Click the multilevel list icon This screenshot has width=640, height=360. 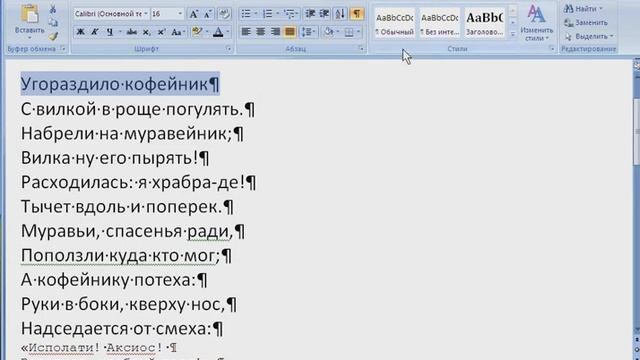290,14
